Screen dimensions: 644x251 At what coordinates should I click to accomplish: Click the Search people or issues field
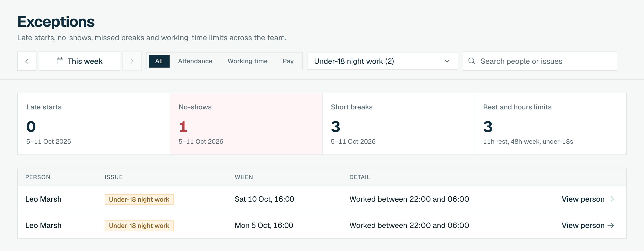(x=540, y=61)
